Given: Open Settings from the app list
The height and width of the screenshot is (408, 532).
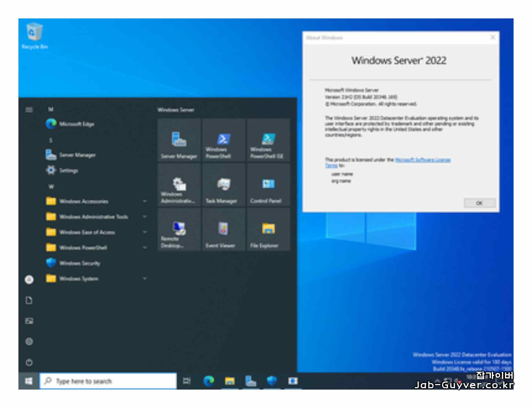Looking at the screenshot, I should (69, 170).
